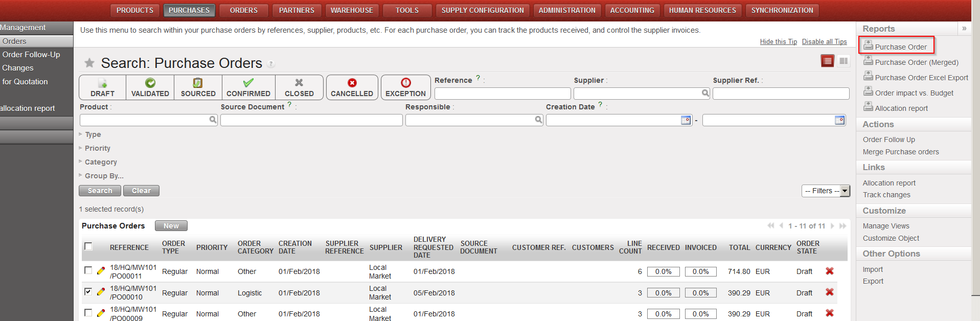Screen dimensions: 980x321
Task: Delete order PO00011 with the red X
Action: pos(829,271)
